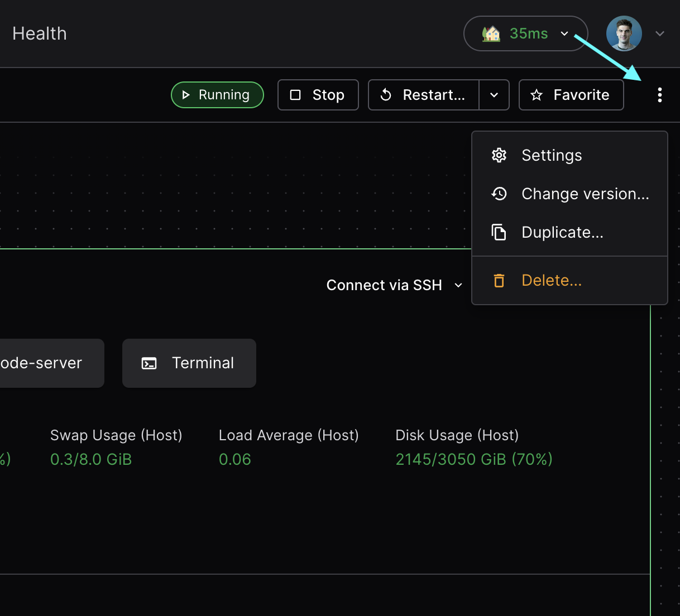This screenshot has height=616, width=680.
Task: Select Settings from the context menu
Action: coord(552,155)
